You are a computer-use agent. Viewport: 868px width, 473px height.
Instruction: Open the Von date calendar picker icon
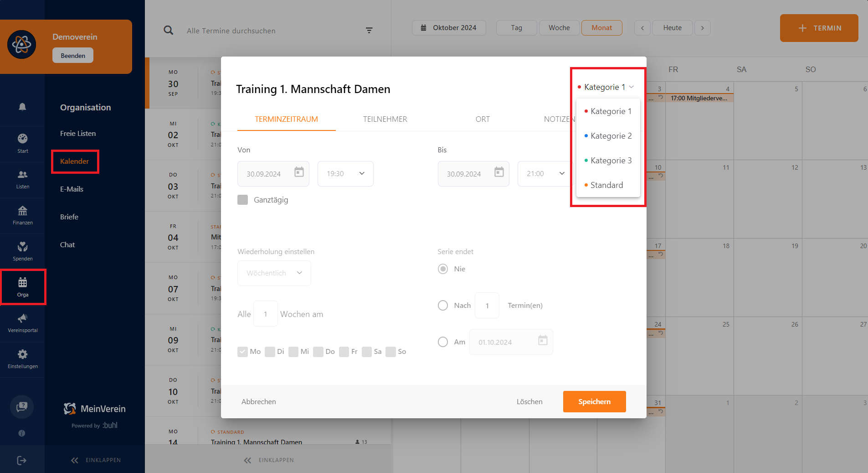coord(299,172)
